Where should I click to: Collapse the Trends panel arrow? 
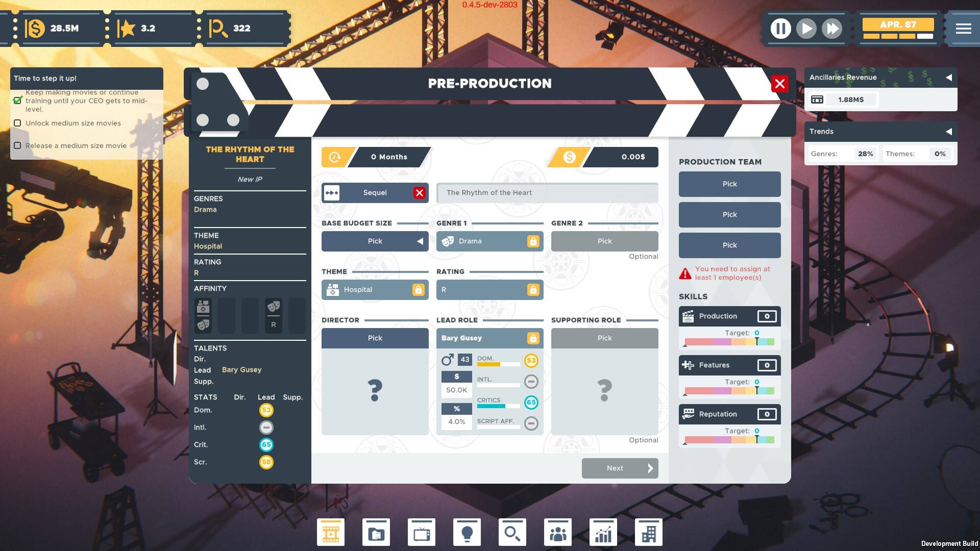(x=949, y=132)
